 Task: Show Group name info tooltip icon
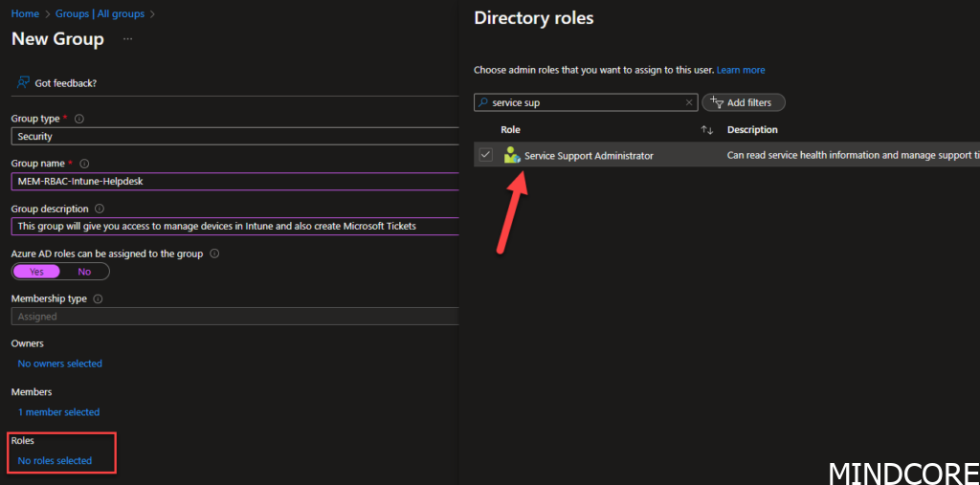84,164
